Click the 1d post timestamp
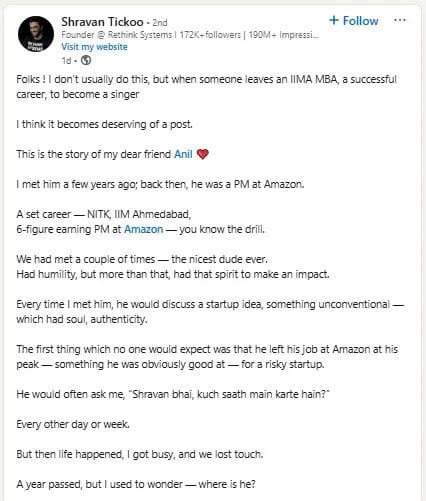 (x=66, y=61)
